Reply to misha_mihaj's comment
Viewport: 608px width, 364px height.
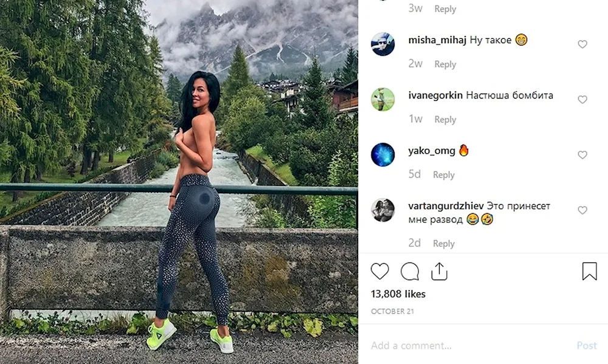pyautogui.click(x=445, y=64)
